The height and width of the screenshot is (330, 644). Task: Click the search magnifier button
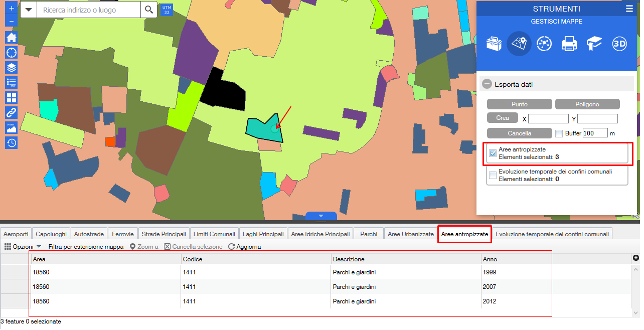[148, 10]
